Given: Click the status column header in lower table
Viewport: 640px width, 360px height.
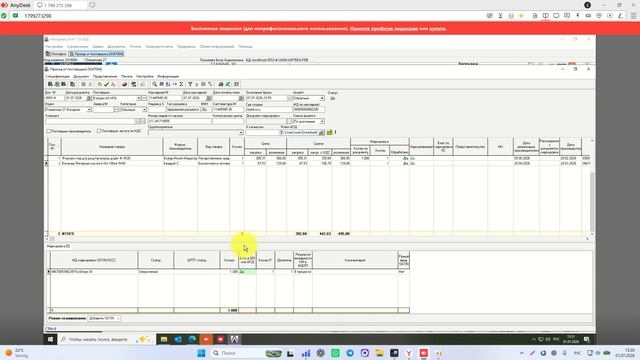Looking at the screenshot, I should (156, 260).
